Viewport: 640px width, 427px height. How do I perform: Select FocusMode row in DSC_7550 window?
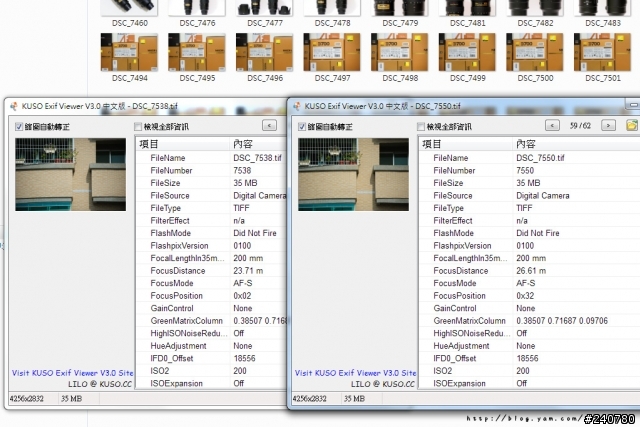pos(529,283)
